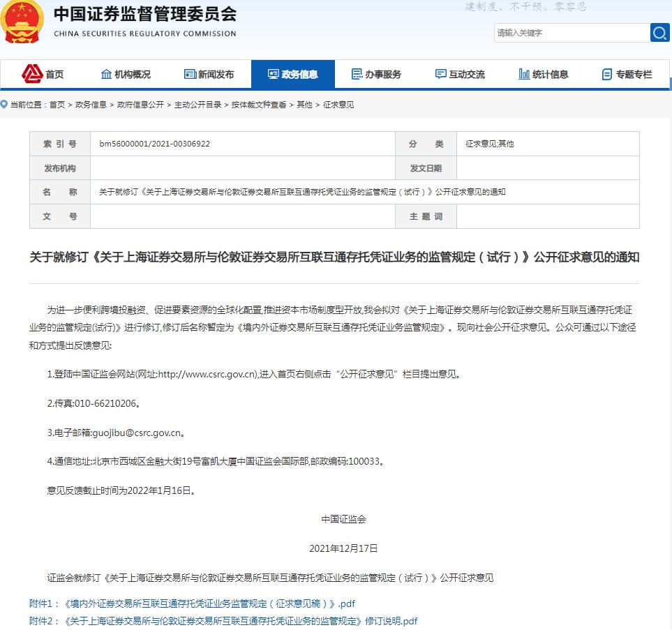Click the 中国证监会 signature text
The image size is (672, 630).
pyautogui.click(x=344, y=520)
